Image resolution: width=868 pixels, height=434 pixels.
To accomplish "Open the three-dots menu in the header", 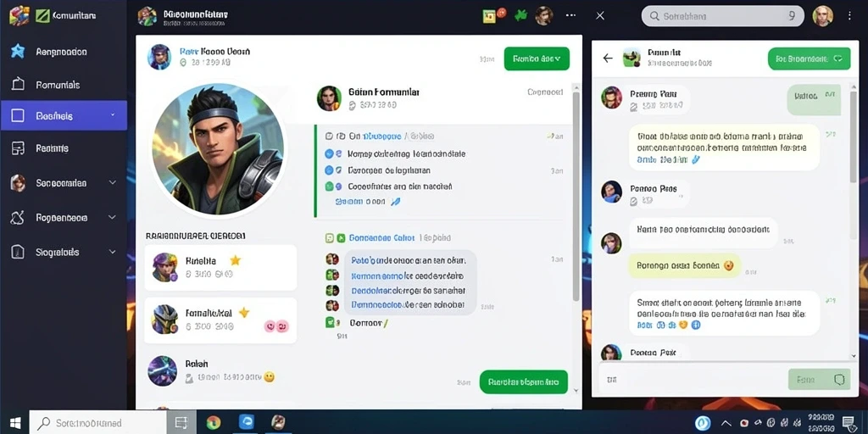I will [570, 15].
